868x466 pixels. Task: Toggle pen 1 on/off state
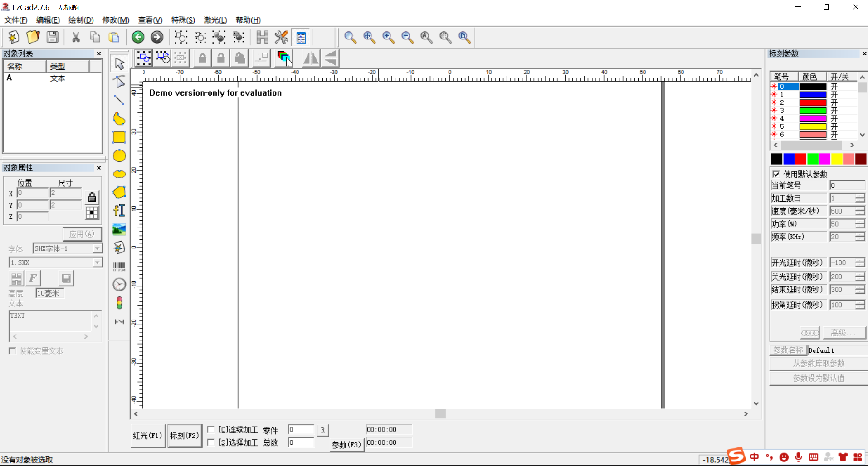pos(834,95)
